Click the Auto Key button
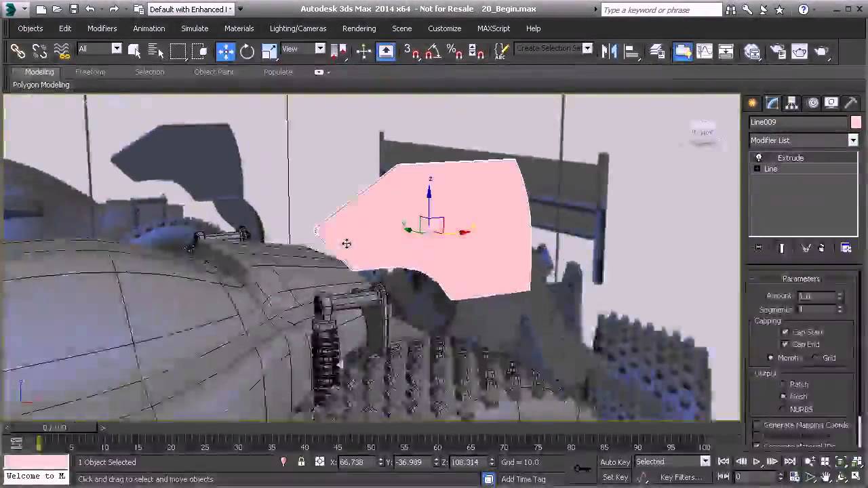 [x=615, y=462]
